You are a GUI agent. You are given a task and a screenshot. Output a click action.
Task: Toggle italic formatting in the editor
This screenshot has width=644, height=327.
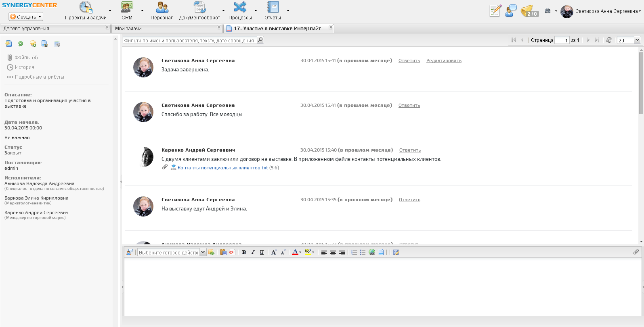253,252
